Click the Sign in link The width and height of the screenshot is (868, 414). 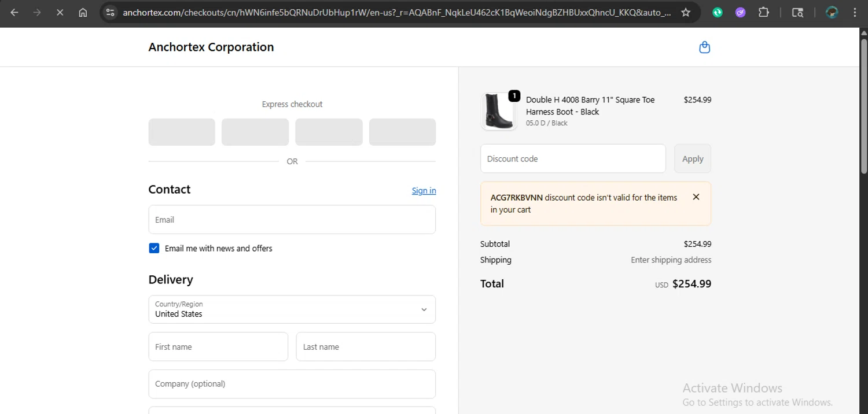point(424,191)
